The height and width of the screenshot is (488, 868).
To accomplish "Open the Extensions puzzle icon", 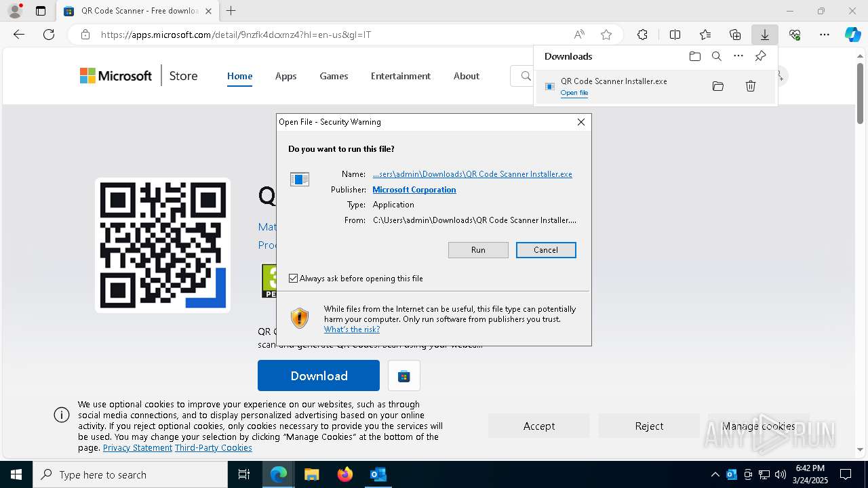I will pyautogui.click(x=642, y=35).
